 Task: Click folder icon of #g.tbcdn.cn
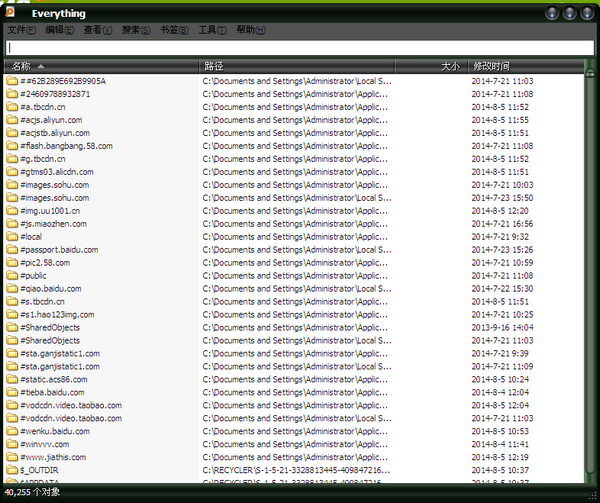(x=12, y=159)
